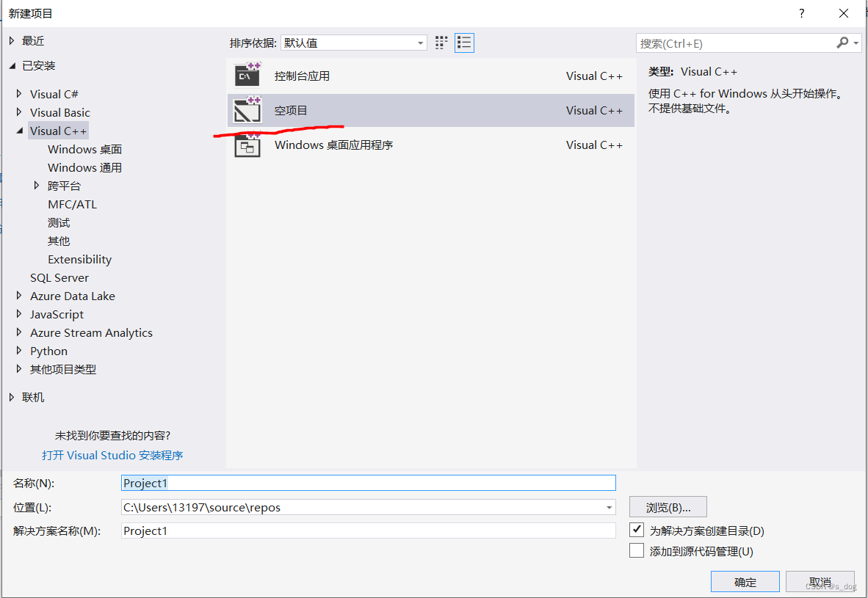
Task: Open the location path dropdown arrow
Action: [x=609, y=507]
